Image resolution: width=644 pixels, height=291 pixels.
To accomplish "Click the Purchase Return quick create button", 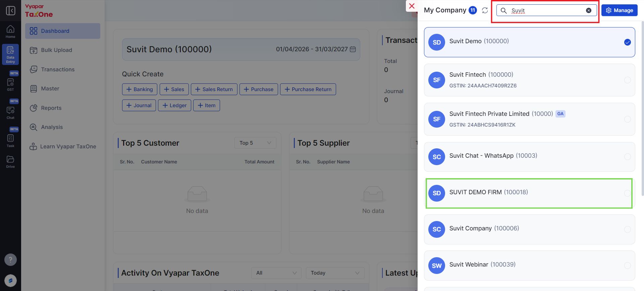I will pos(308,89).
